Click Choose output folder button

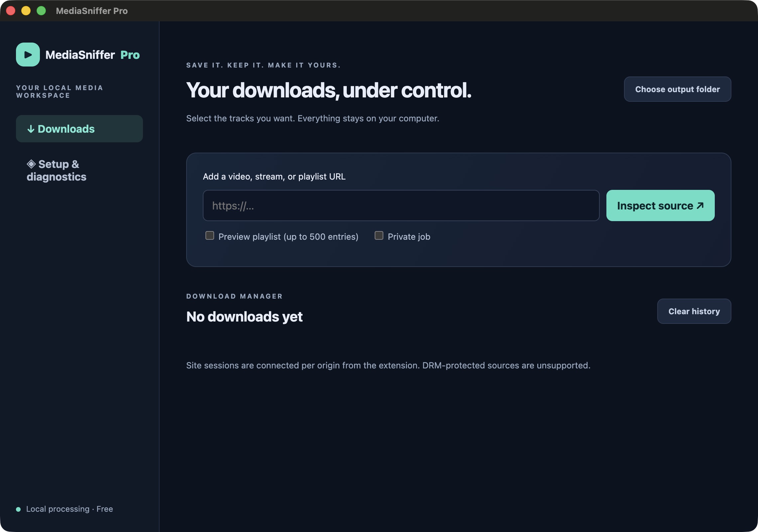coord(678,89)
